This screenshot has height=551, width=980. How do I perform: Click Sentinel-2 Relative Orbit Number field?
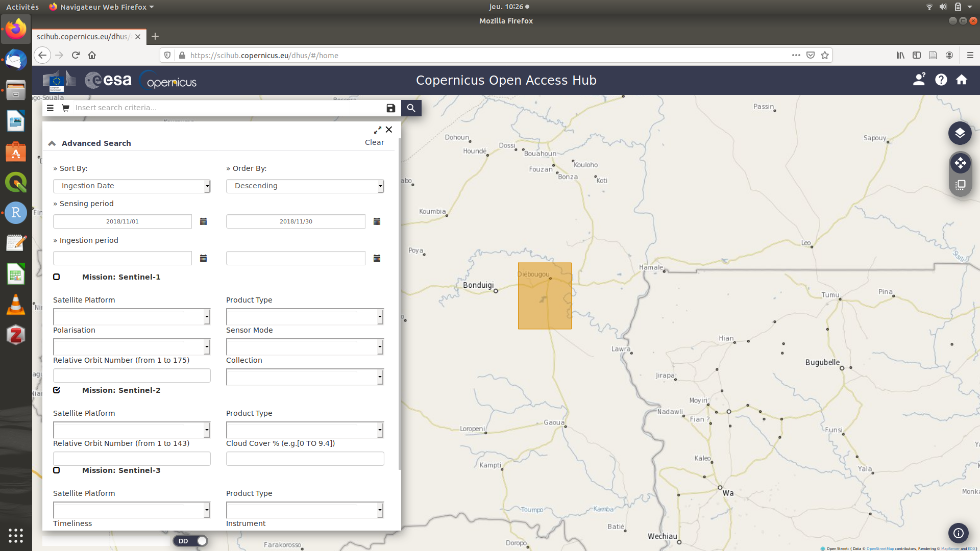132,459
